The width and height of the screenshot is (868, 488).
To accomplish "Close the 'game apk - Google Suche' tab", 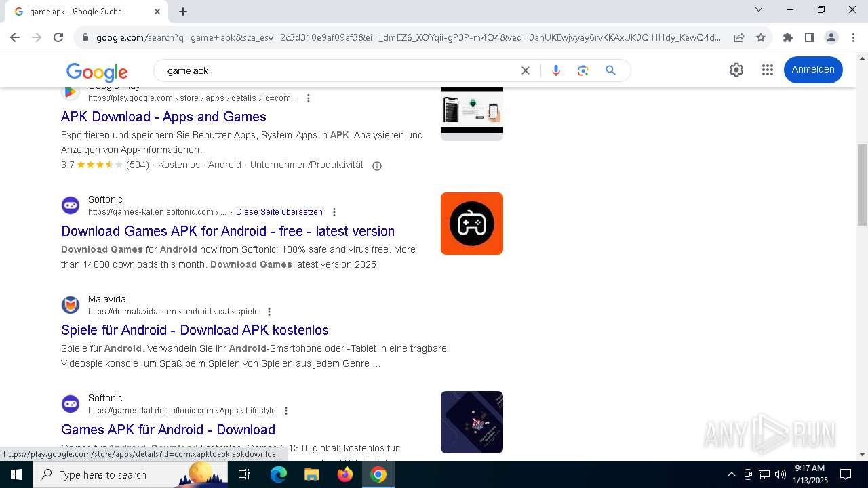I will tap(157, 12).
